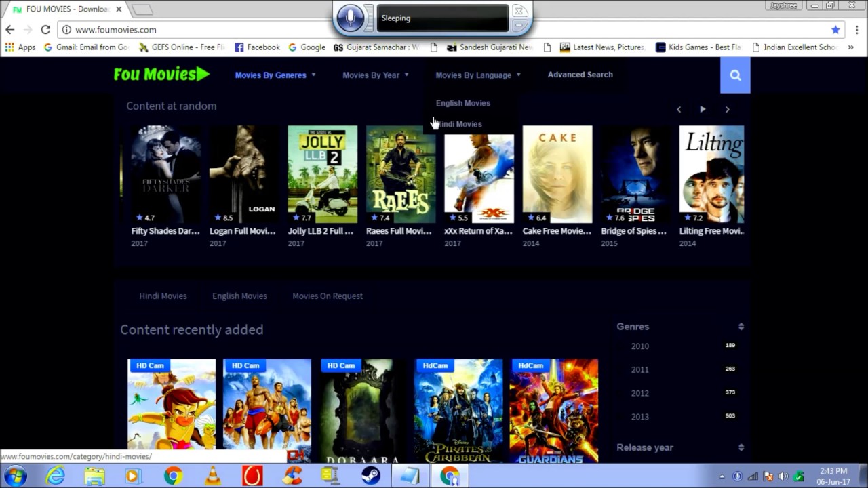Click the address bar URL field

tap(448, 30)
